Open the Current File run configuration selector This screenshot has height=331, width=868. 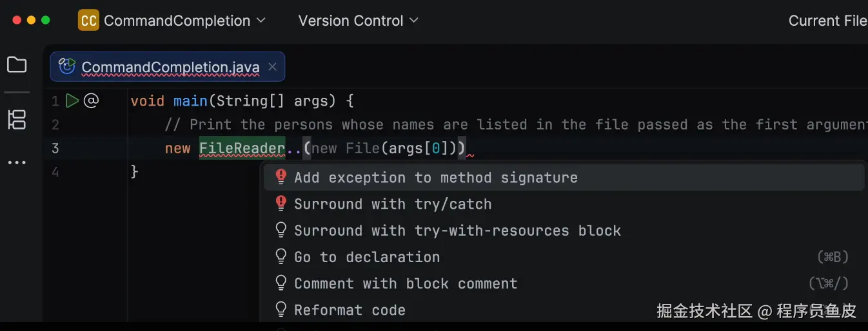coord(827,21)
